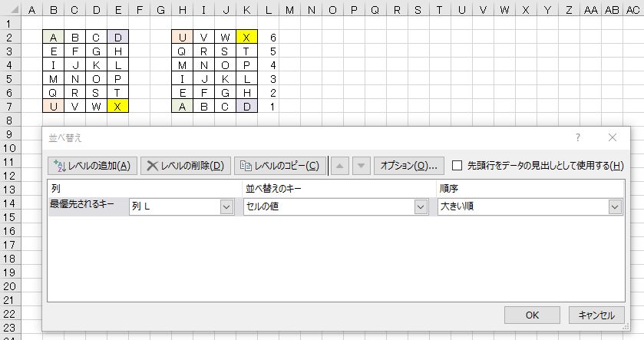Move the sort level down with the down arrow
The width and height of the screenshot is (644, 340).
point(361,166)
